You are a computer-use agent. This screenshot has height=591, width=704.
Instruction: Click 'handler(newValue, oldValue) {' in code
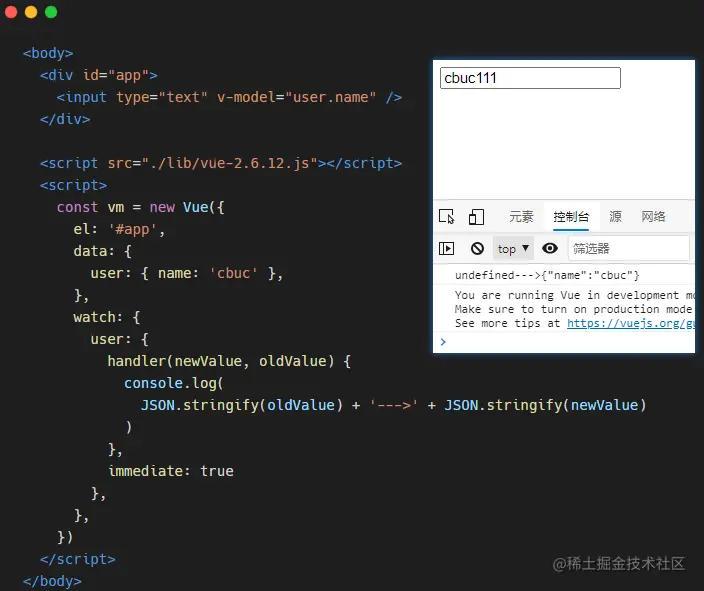pos(229,361)
